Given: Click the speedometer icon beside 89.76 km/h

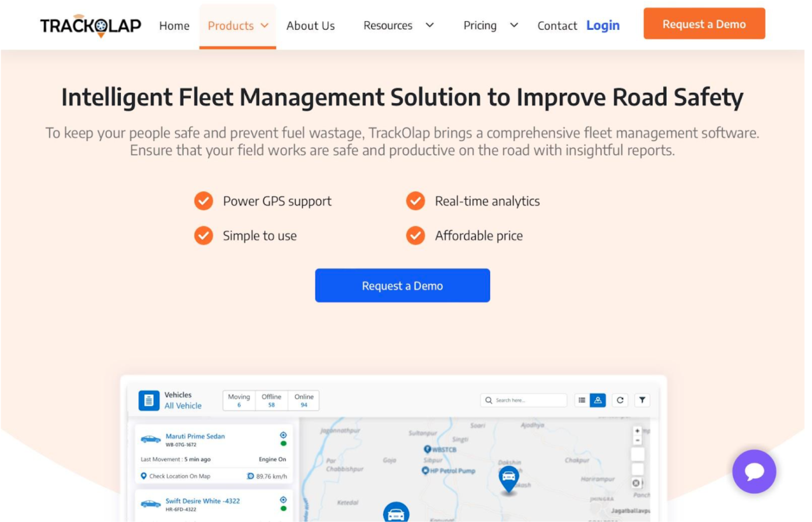Looking at the screenshot, I should [251, 476].
